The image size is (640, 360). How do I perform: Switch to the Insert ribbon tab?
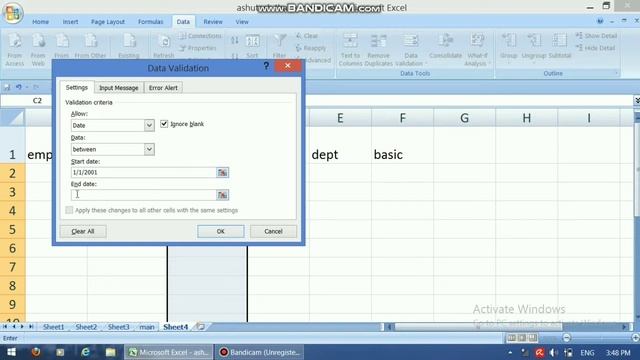[x=70, y=22]
